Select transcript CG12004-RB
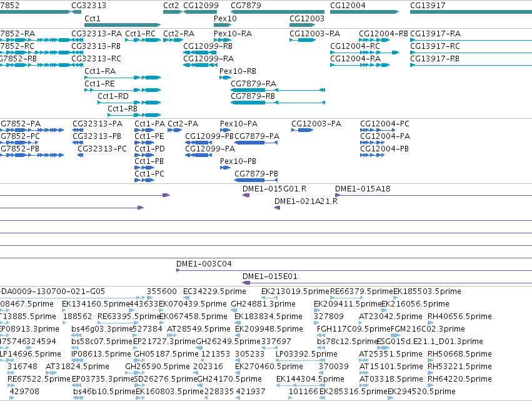 (374, 40)
